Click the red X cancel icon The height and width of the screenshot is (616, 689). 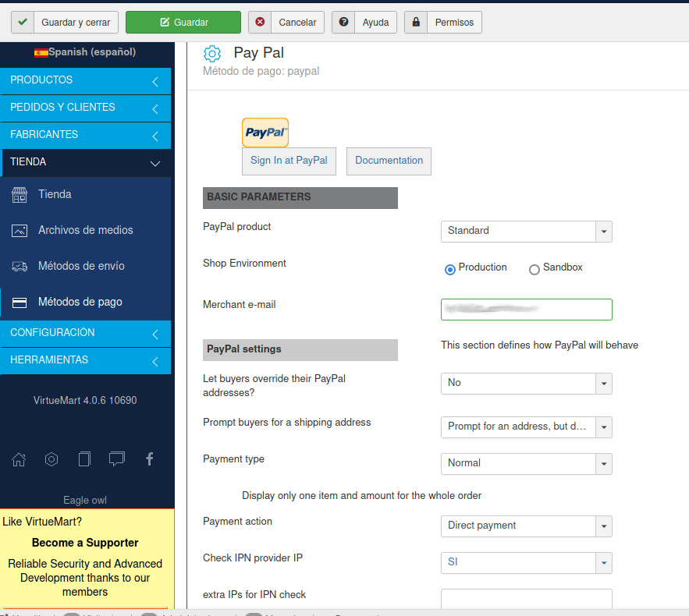[x=260, y=22]
